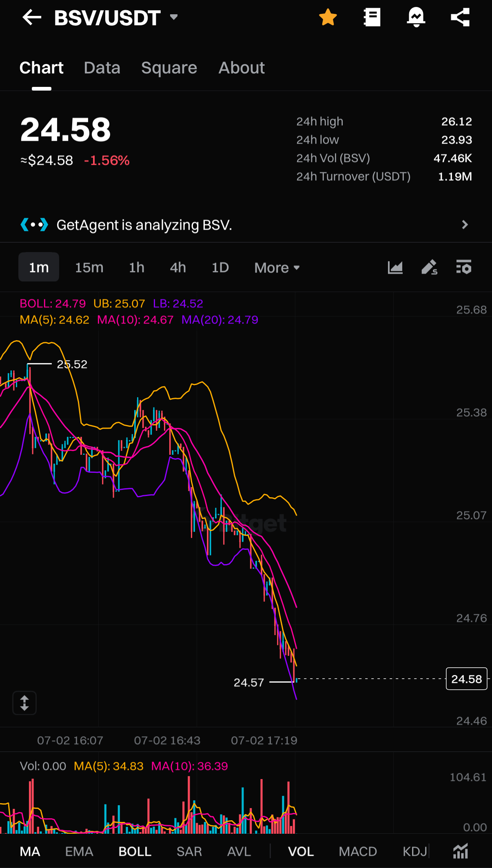This screenshot has width=492, height=868.
Task: Tap the 24h high value 26.12
Action: pos(457,122)
